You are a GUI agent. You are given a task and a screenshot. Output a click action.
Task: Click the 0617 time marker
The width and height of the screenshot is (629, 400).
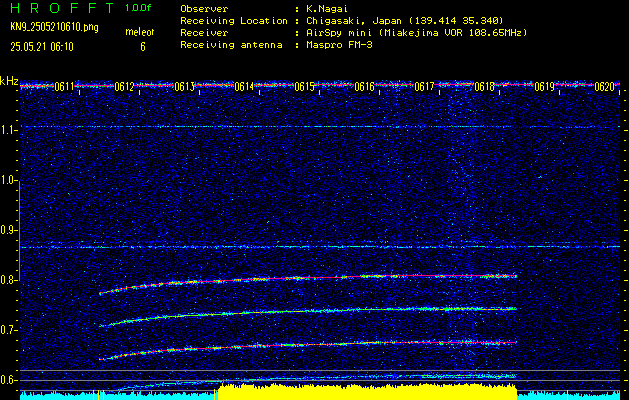coord(424,87)
